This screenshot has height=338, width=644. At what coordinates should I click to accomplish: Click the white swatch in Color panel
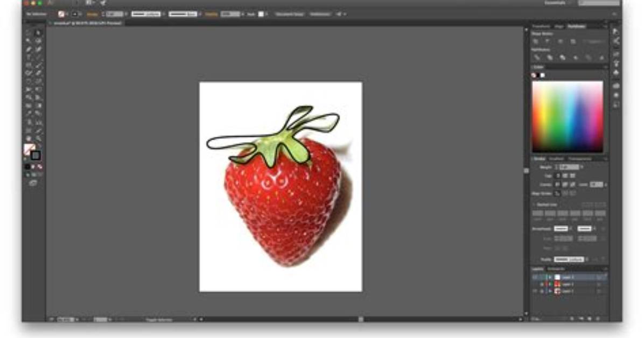(x=543, y=75)
